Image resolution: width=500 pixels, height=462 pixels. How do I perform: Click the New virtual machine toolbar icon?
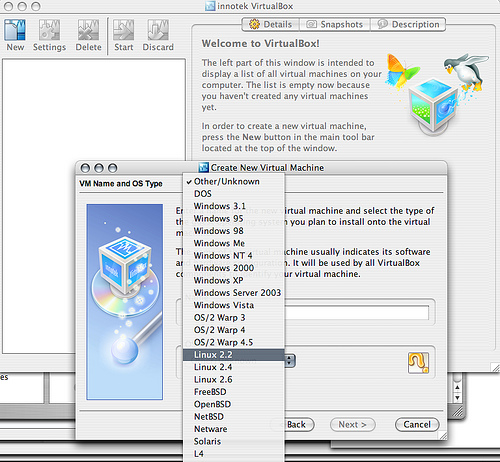pos(15,35)
